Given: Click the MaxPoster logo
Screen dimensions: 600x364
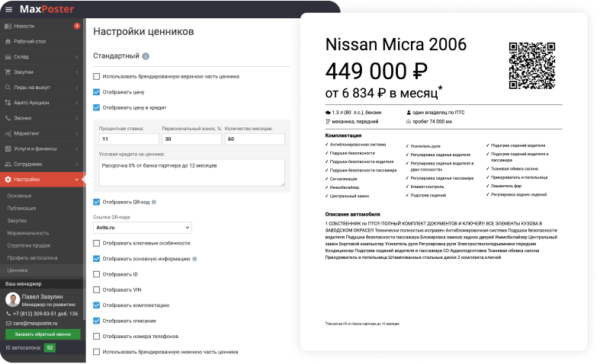Looking at the screenshot, I should tap(47, 9).
